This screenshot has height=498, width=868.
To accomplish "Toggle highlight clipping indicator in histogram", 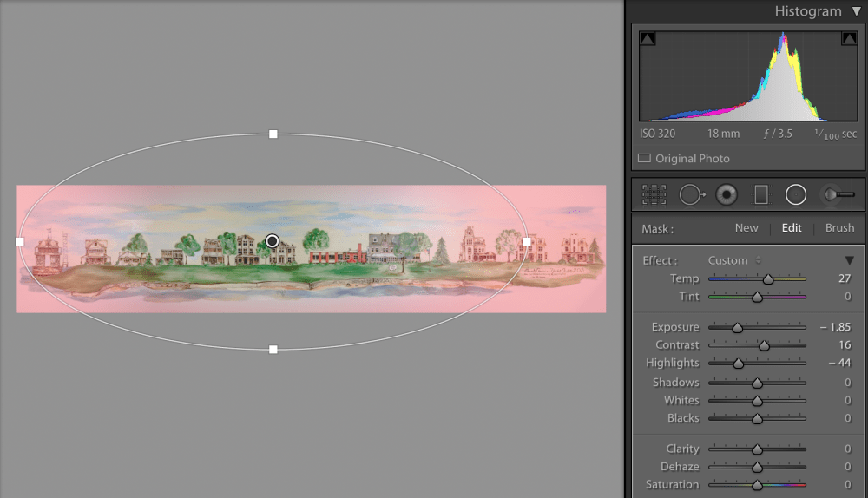I will click(849, 38).
